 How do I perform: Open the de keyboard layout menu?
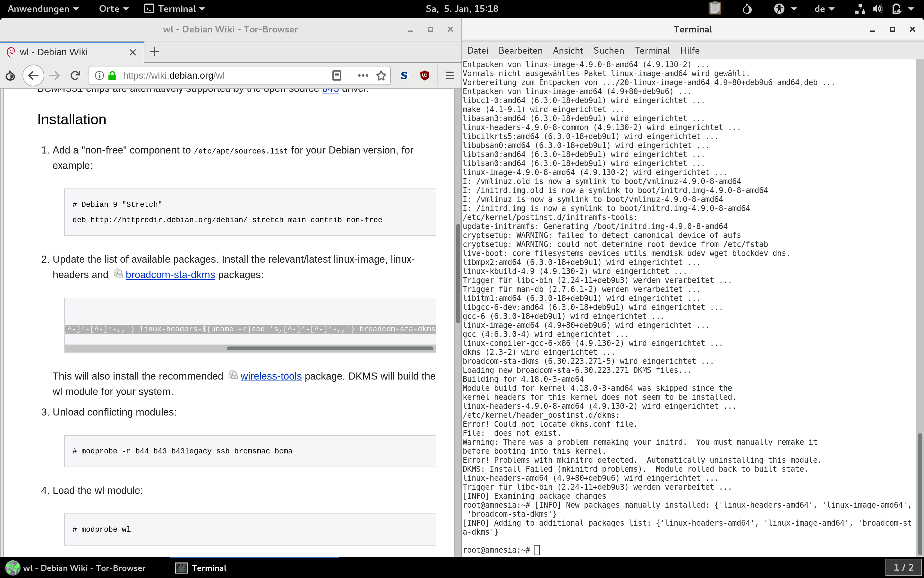pos(824,8)
